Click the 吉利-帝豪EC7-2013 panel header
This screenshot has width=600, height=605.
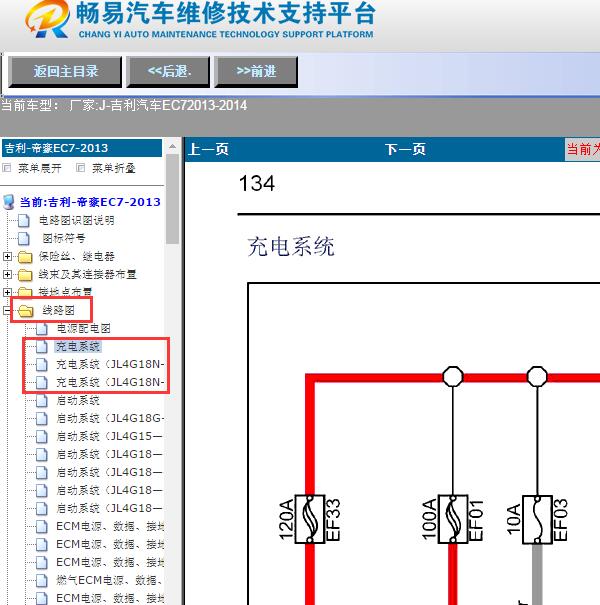pos(82,148)
